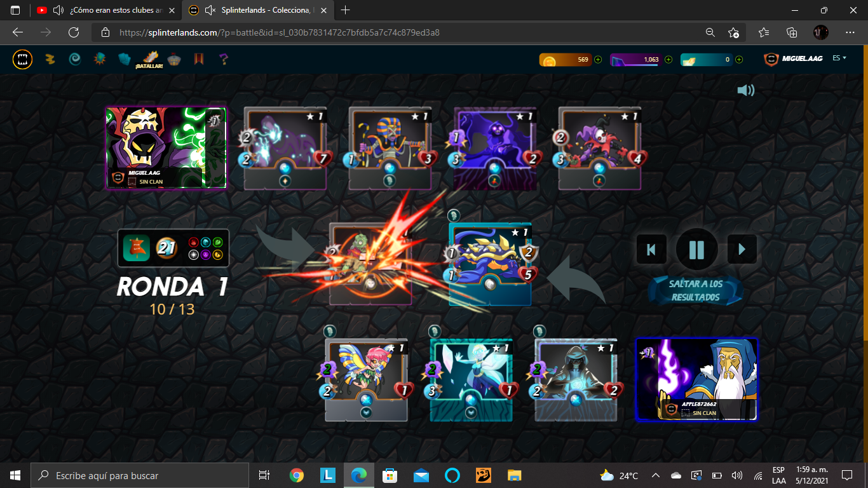Click the card burst icon with the green plus
The image size is (868, 488).
click(x=100, y=59)
